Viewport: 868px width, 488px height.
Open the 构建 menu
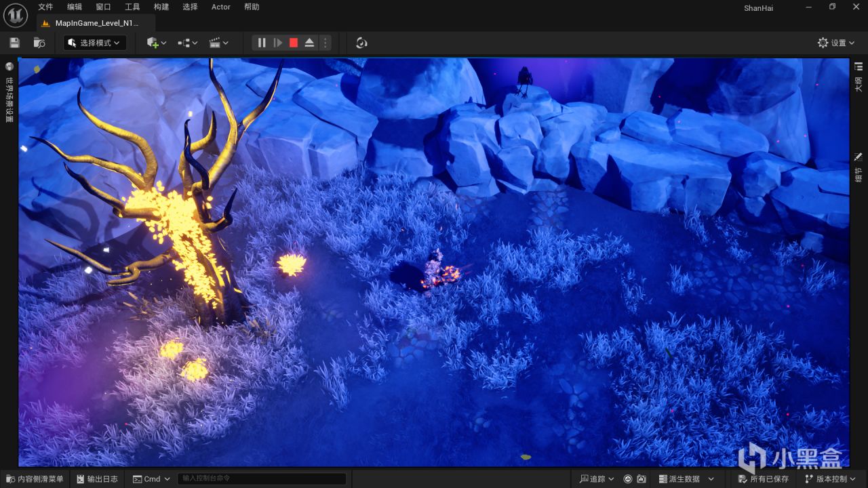coord(161,7)
